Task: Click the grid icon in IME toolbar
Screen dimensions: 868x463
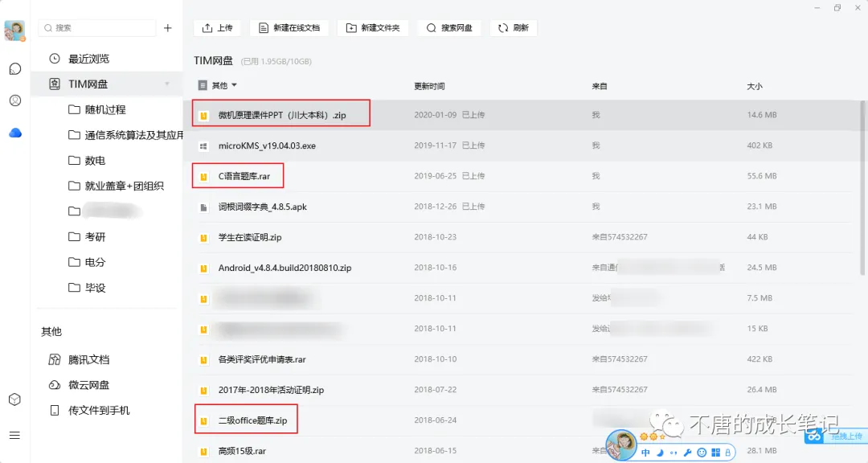Action: (x=715, y=453)
